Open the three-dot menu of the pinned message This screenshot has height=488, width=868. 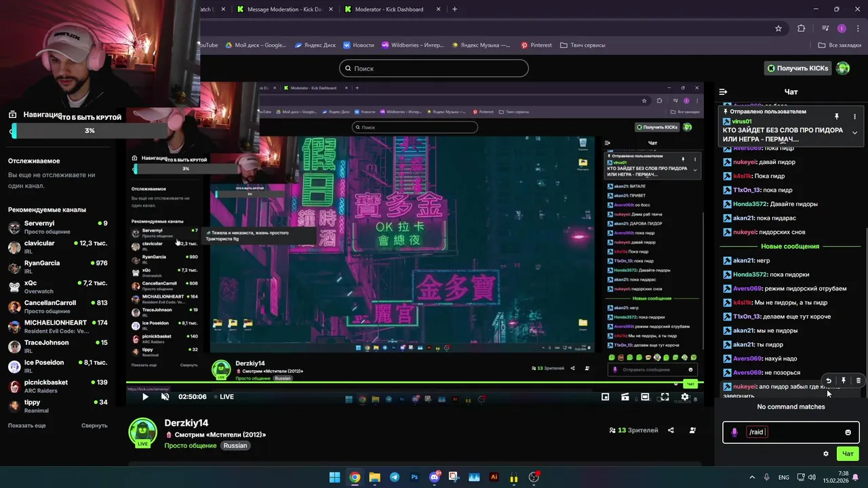pos(854,117)
